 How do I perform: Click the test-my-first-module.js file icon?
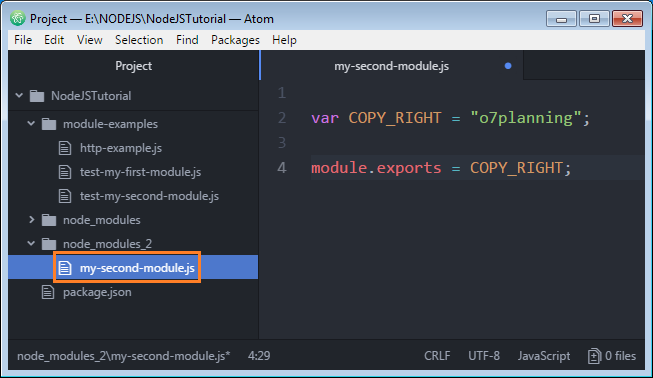[x=65, y=172]
